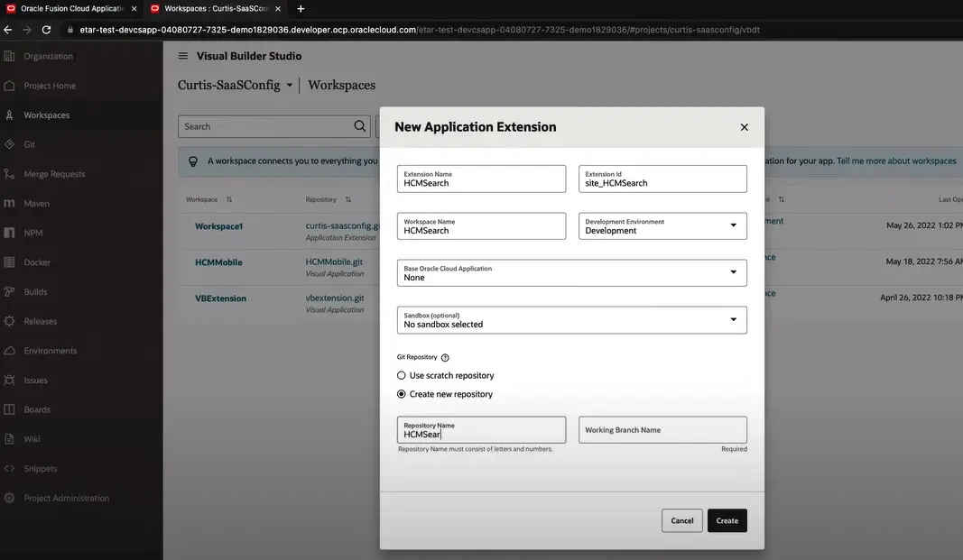Click the Wiki sidebar icon
963x560 pixels.
click(x=9, y=438)
